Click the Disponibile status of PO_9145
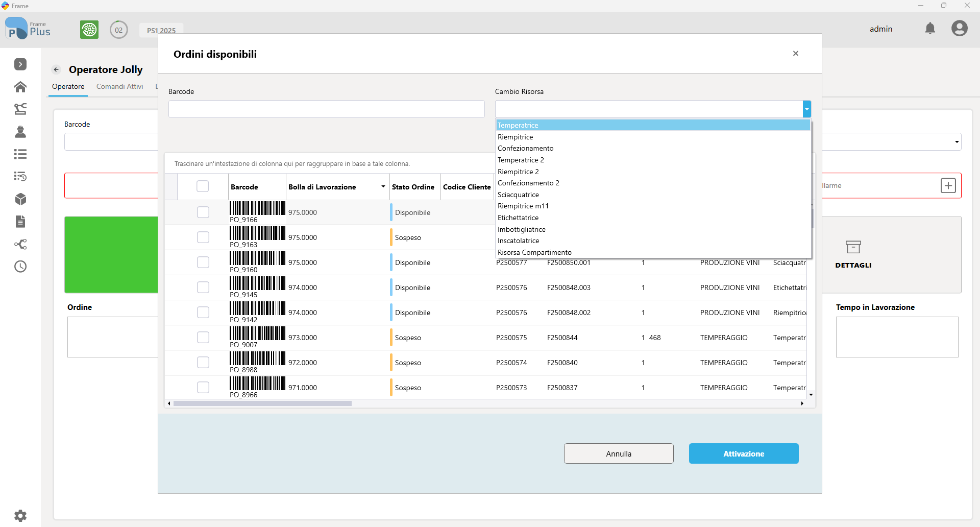 point(412,288)
